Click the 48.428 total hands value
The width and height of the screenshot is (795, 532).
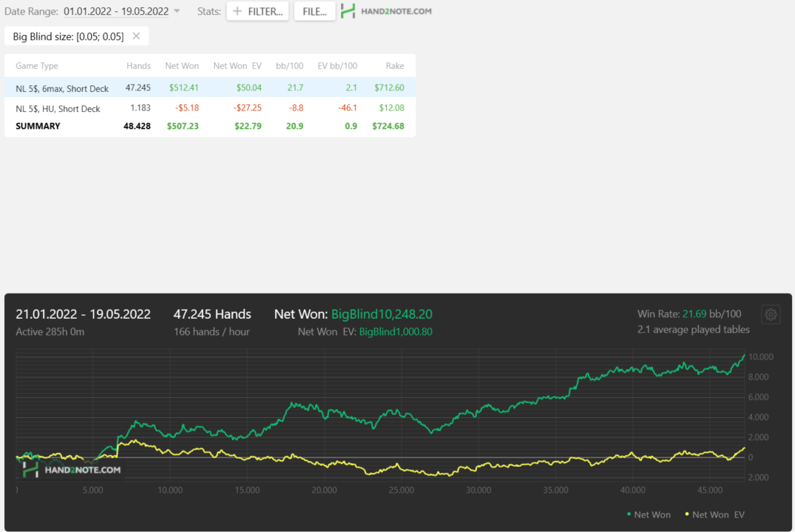137,126
